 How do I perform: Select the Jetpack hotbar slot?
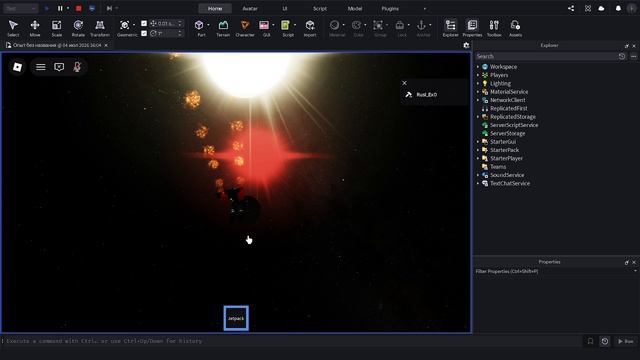click(x=236, y=318)
